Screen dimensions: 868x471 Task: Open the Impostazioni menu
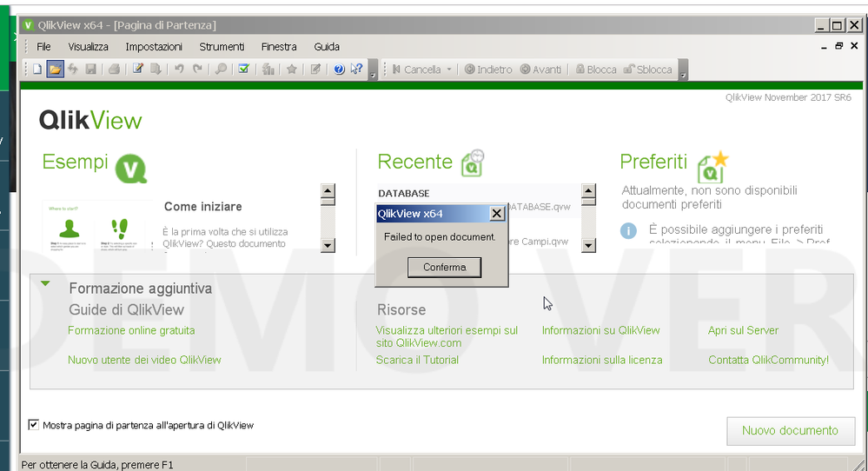(154, 47)
